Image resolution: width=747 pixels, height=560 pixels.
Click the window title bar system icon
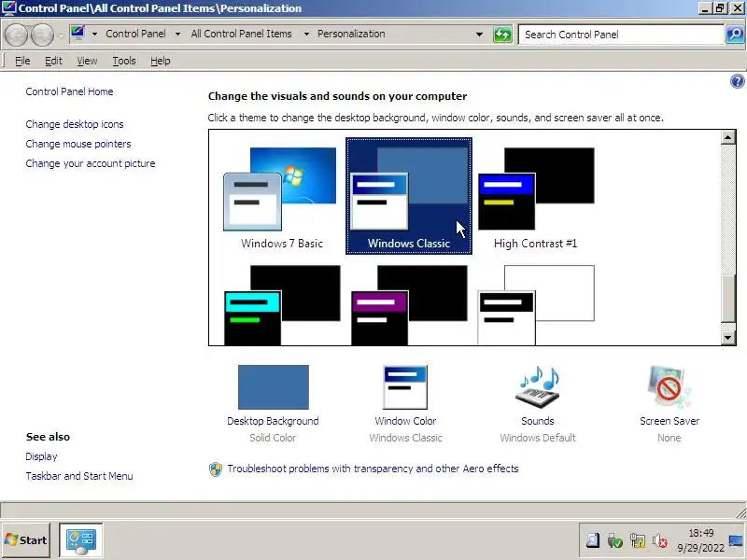[9, 8]
